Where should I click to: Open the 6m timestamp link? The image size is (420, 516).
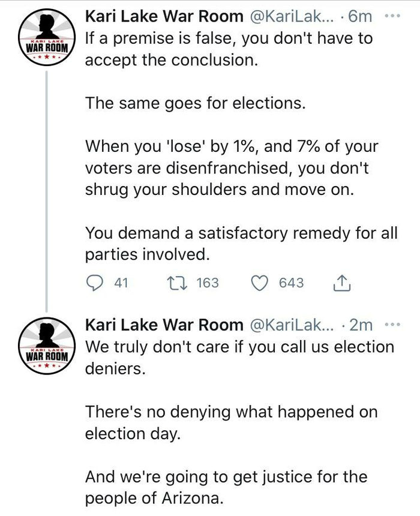point(361,17)
